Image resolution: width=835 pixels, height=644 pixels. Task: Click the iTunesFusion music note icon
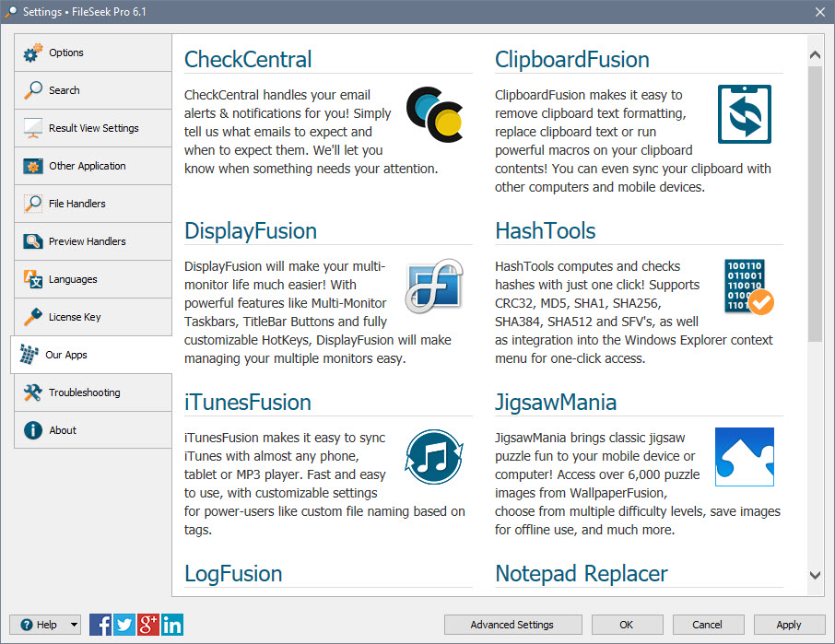(434, 457)
